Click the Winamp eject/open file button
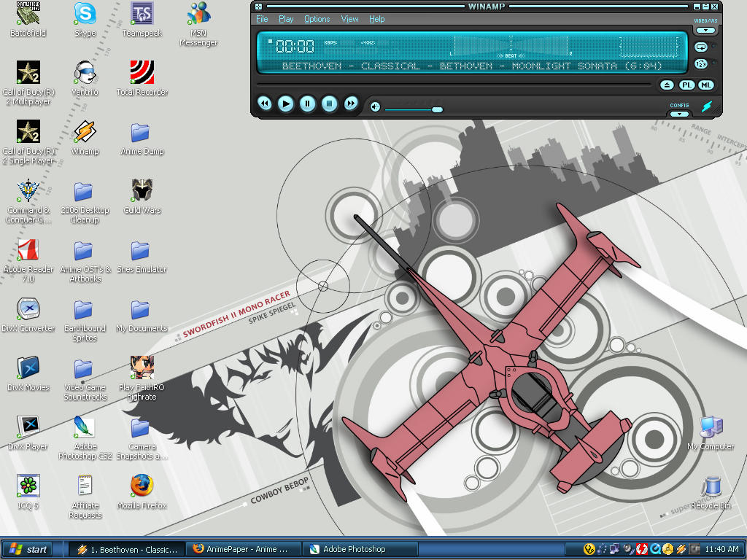This screenshot has height=560, width=747. point(667,85)
